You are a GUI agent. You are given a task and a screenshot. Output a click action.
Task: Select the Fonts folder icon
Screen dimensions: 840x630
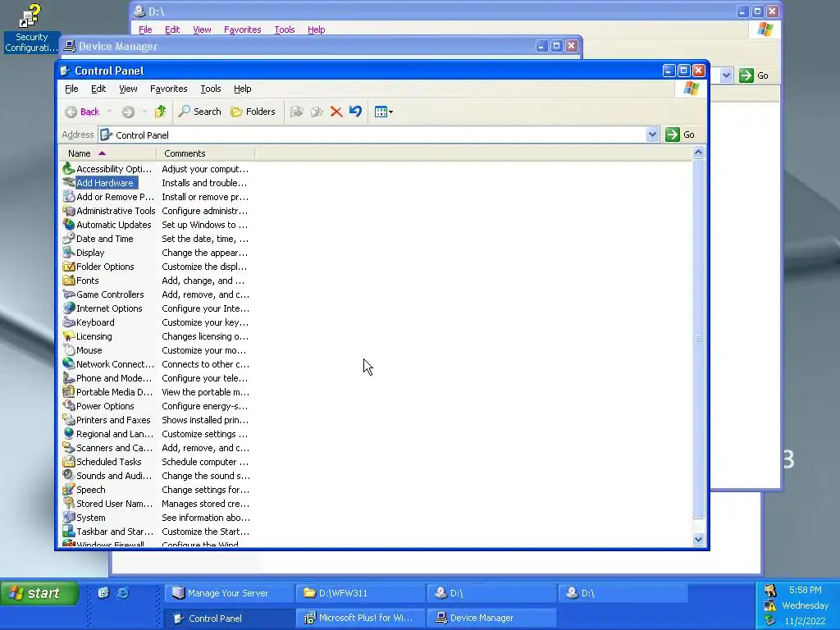click(69, 281)
